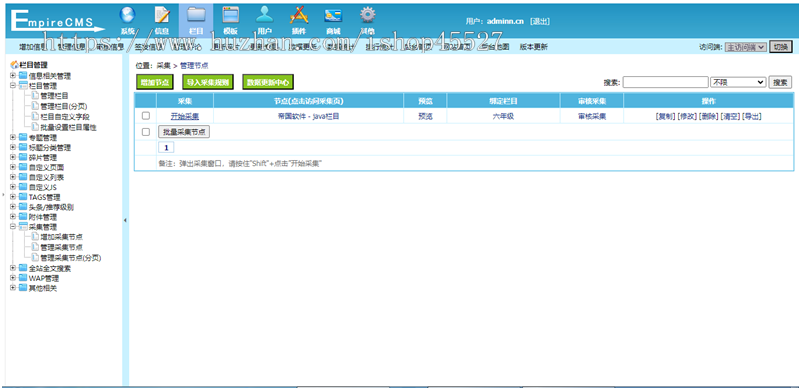801x390 pixels.
Task: Click the open folder icon of 采集管理
Action: 22,227
